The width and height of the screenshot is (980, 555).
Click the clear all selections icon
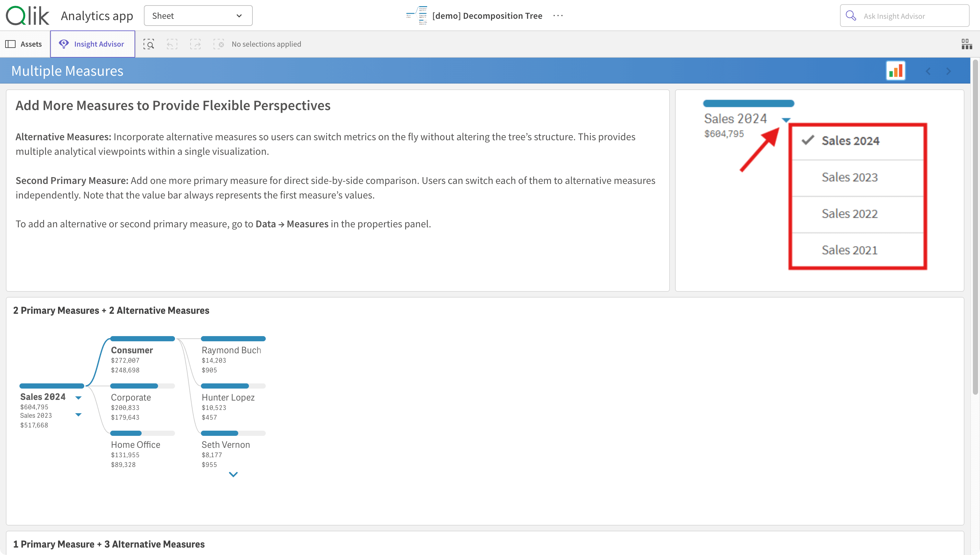tap(218, 44)
